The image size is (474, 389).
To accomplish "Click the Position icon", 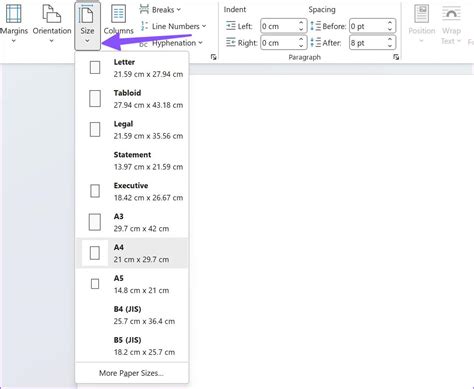I will (x=422, y=13).
